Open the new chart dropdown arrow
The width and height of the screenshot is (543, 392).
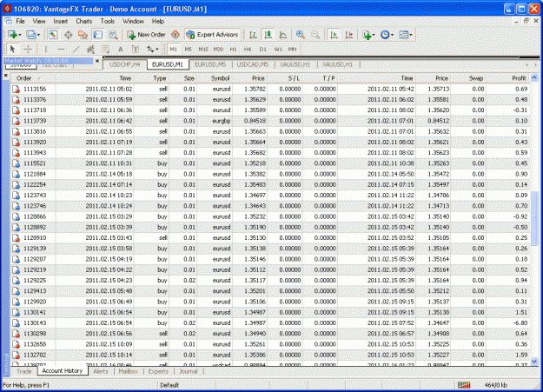(x=20, y=35)
